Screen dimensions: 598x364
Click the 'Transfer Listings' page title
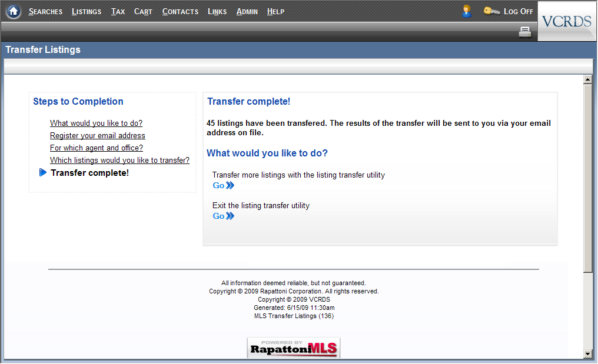point(43,49)
